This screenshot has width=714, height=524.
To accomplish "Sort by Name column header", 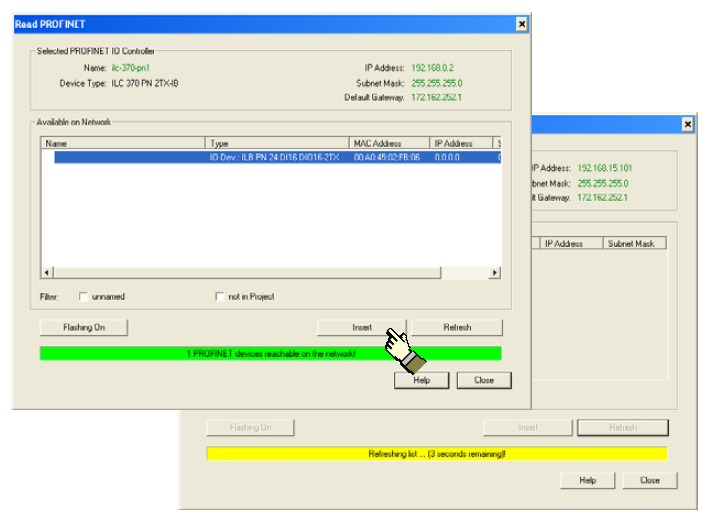I will (x=123, y=143).
